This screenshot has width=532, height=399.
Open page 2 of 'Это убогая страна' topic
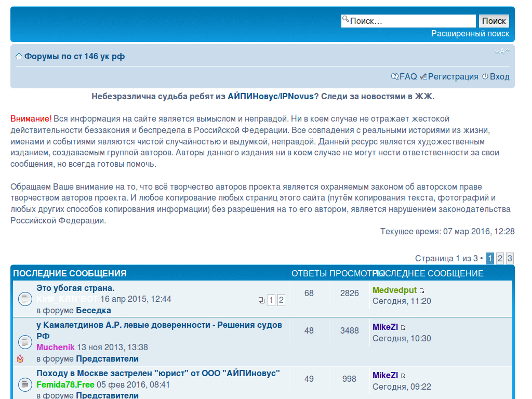pyautogui.click(x=281, y=300)
